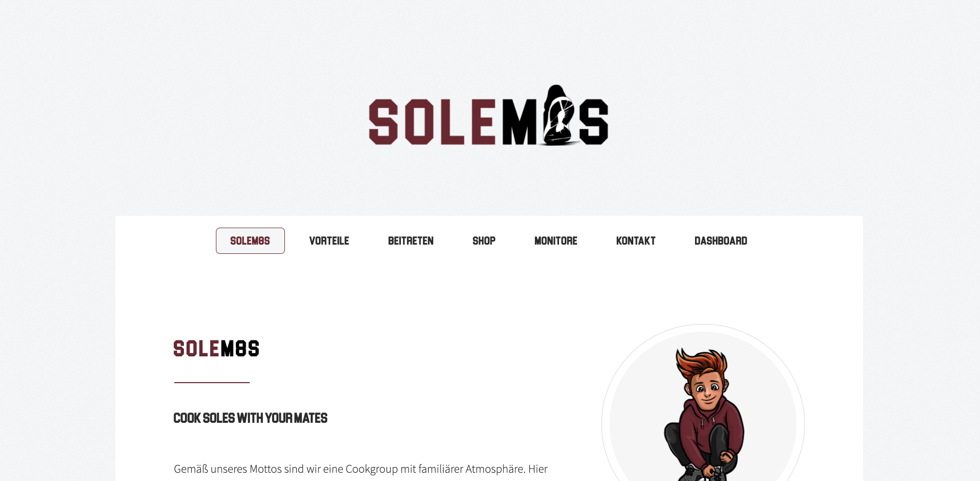Go to the BEITRETEN page
The image size is (980, 481).
pos(411,240)
